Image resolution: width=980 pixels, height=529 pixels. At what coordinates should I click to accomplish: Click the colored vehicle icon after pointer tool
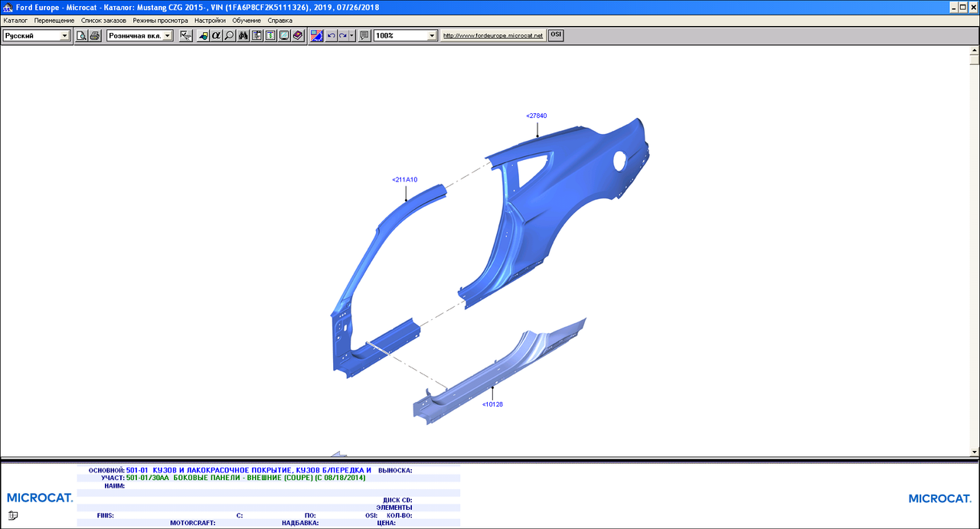(203, 35)
